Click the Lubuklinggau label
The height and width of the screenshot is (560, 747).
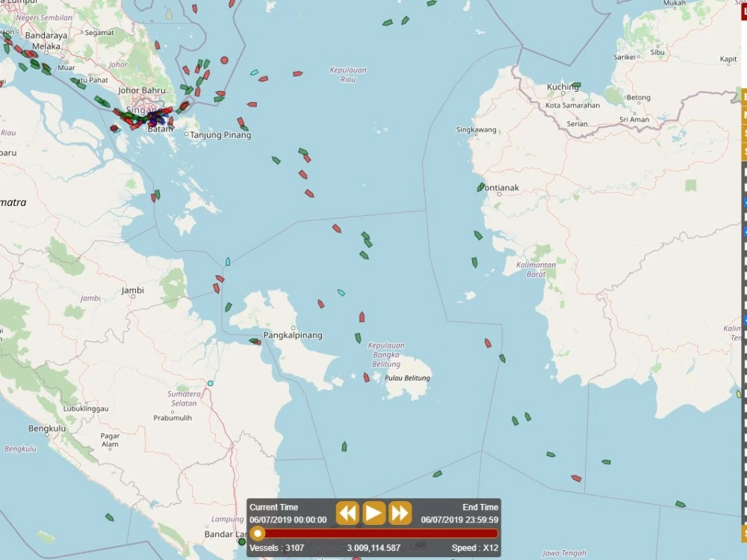tap(86, 408)
